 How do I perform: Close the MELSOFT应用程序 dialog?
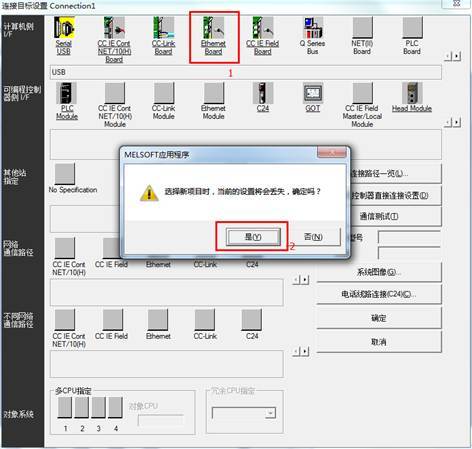coord(332,153)
